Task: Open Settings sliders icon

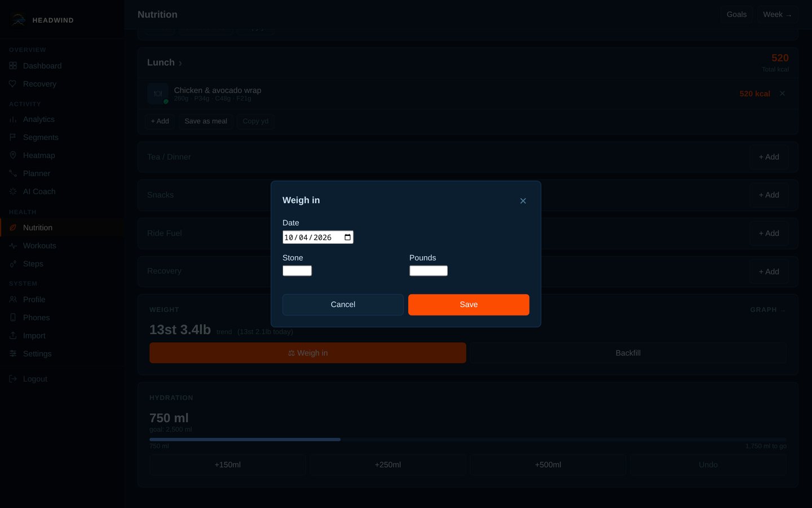Action: point(13,353)
